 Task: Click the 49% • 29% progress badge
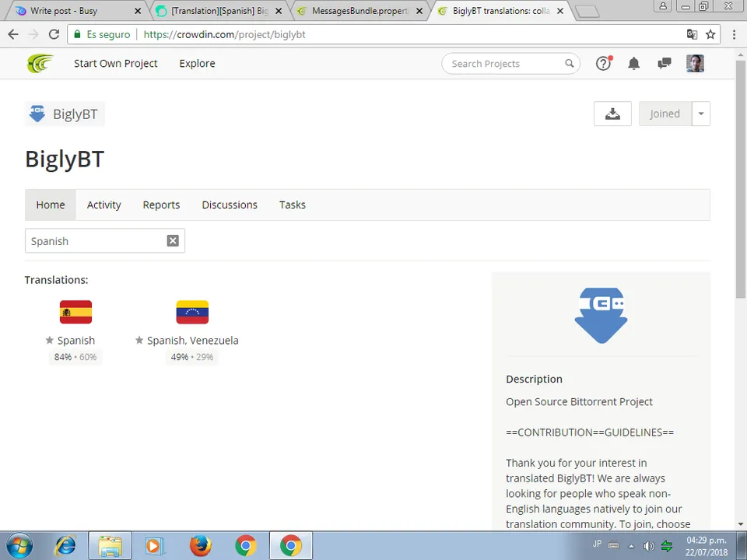click(192, 357)
